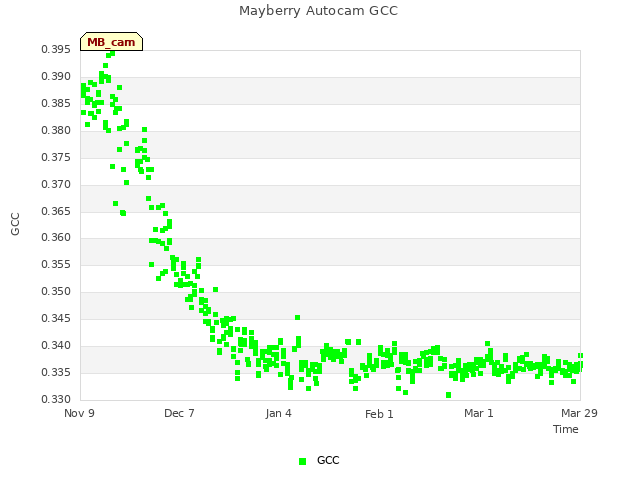This screenshot has width=640, height=480.
Task: Click the y-axis label 0.350
Action: click(x=56, y=291)
